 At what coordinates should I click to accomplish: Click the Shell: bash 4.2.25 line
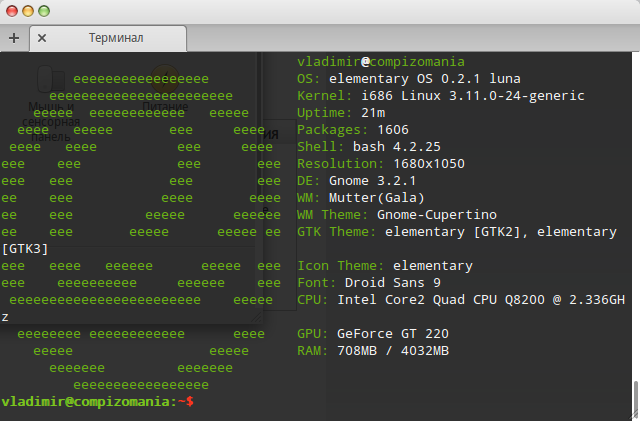coord(369,147)
